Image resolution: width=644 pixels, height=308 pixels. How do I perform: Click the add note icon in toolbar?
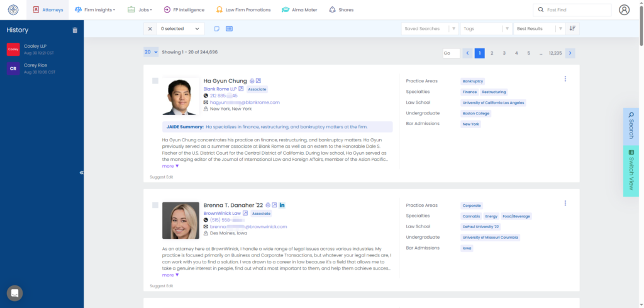coord(217,29)
